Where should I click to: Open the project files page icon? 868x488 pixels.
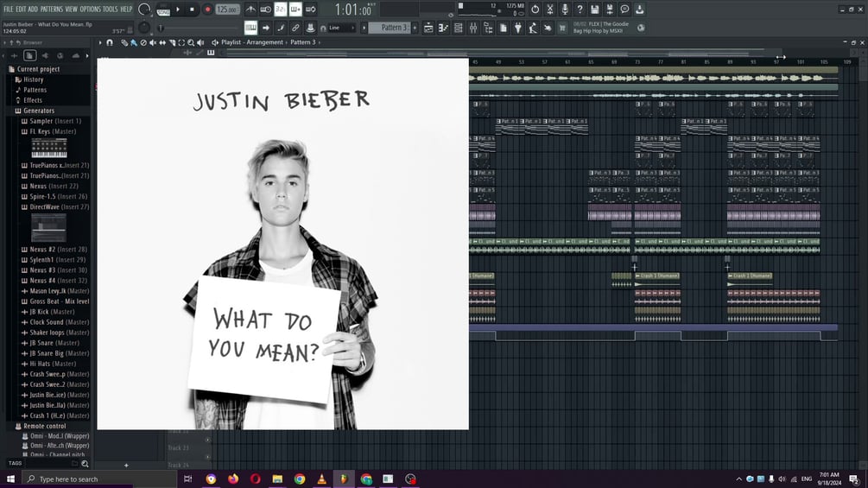504,28
